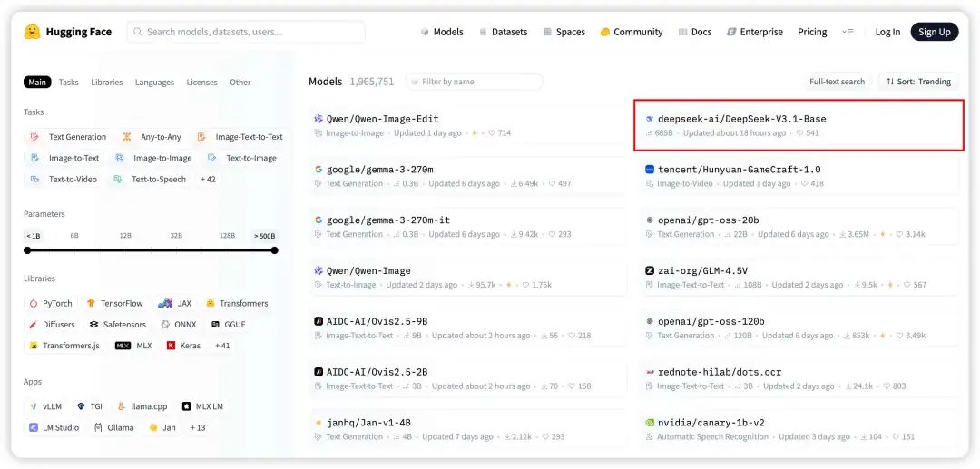Image resolution: width=980 pixels, height=469 pixels.
Task: Filter by the JAX library
Action: [175, 304]
